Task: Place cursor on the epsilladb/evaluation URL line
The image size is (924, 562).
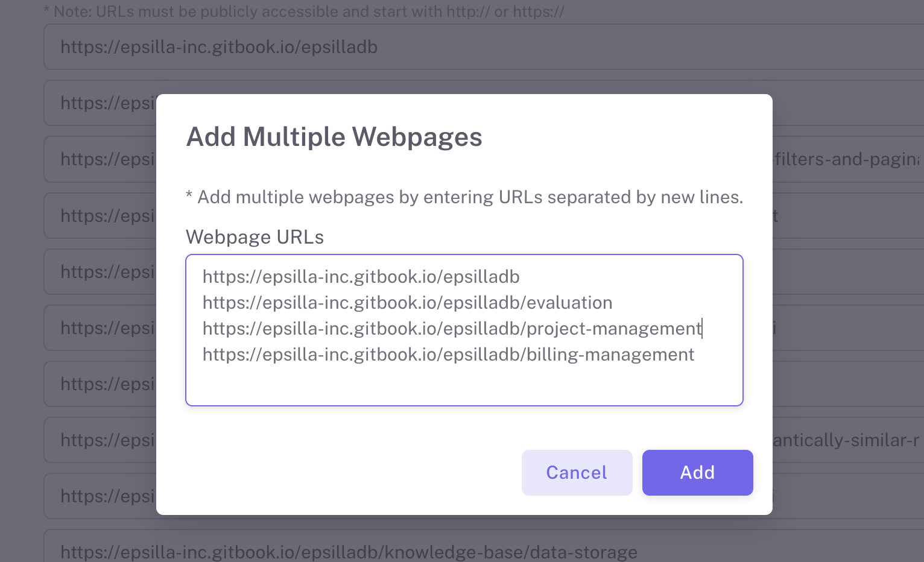Action: [x=407, y=303]
